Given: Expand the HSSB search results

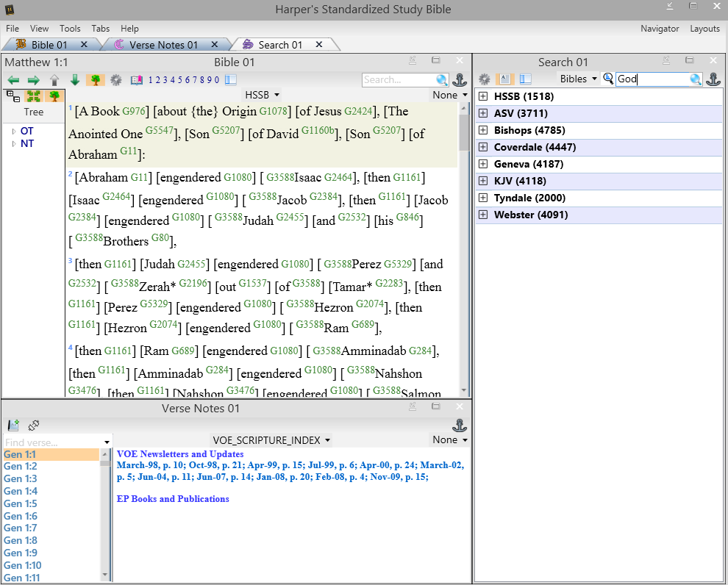Looking at the screenshot, I should 483,96.
